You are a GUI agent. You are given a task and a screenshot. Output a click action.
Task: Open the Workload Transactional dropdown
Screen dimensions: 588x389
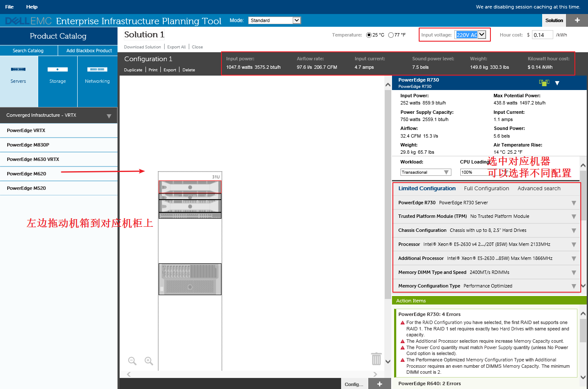[x=426, y=172]
